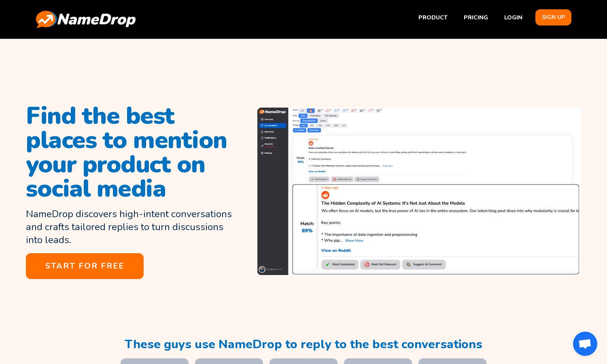
Task: Open View on Reddit for the Hidden Complexity post
Action: click(x=336, y=250)
